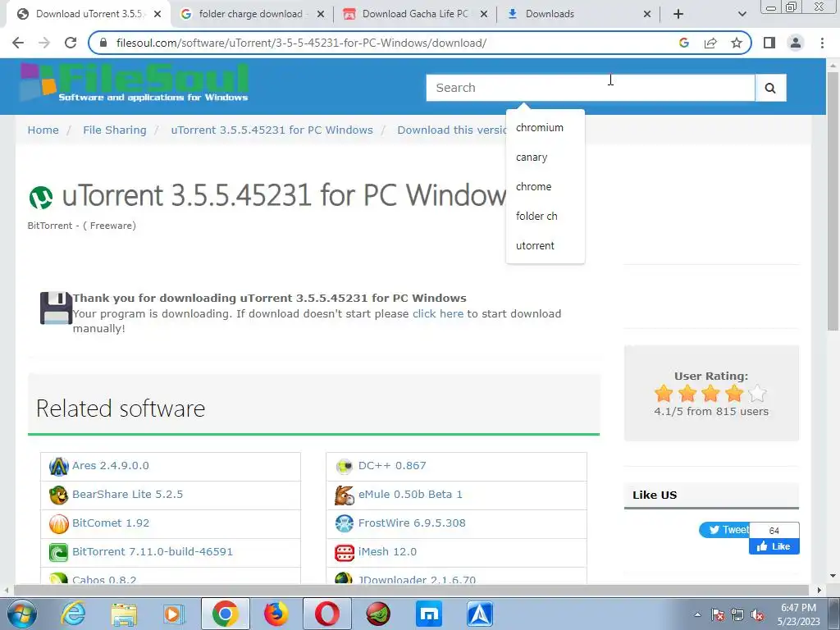Image resolution: width=840 pixels, height=630 pixels.
Task: Select 'chrome' search suggestion
Action: pyautogui.click(x=546, y=187)
